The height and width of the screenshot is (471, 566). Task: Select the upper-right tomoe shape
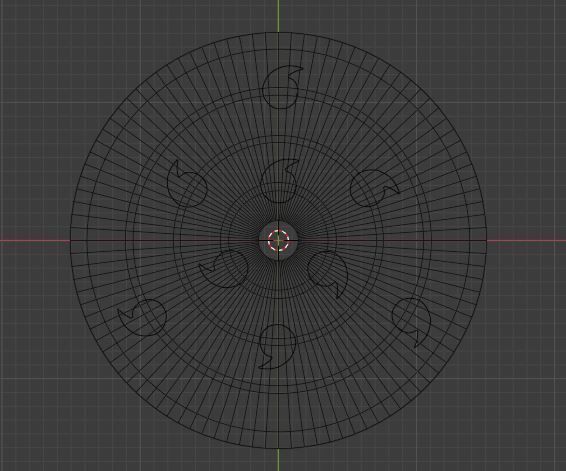coord(374,188)
